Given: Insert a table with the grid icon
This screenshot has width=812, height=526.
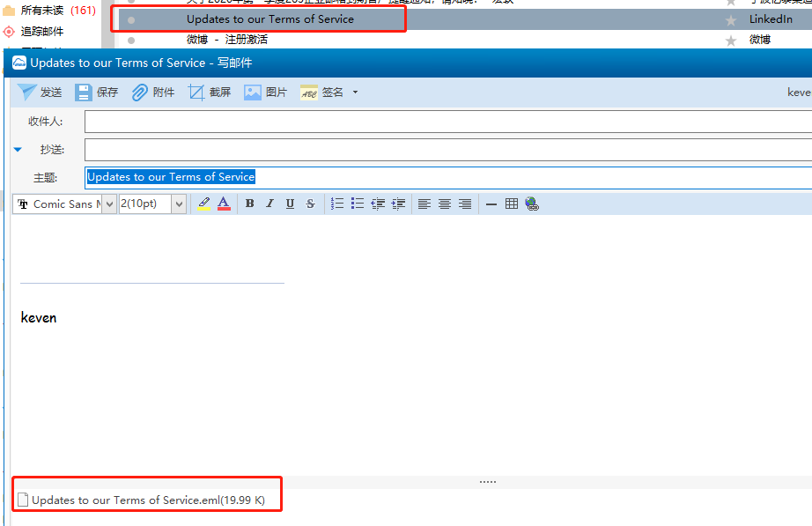Looking at the screenshot, I should click(512, 204).
